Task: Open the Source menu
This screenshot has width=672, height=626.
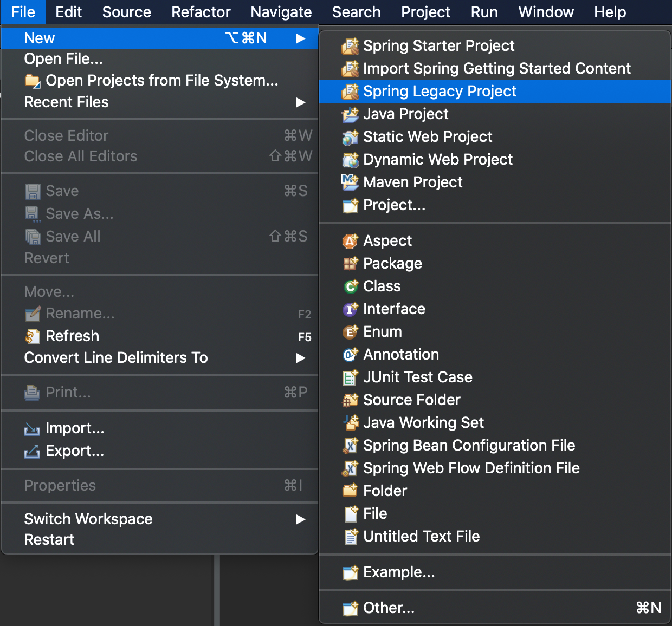Action: point(127,12)
